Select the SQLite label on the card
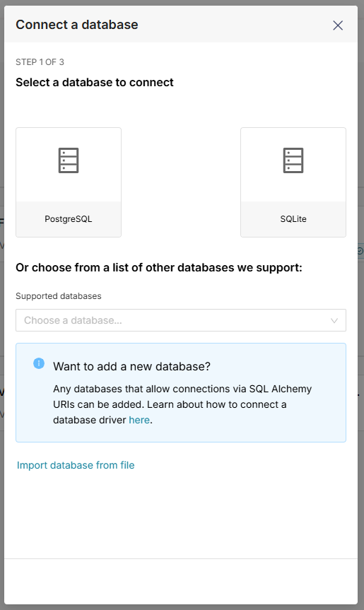This screenshot has width=364, height=610. point(293,219)
